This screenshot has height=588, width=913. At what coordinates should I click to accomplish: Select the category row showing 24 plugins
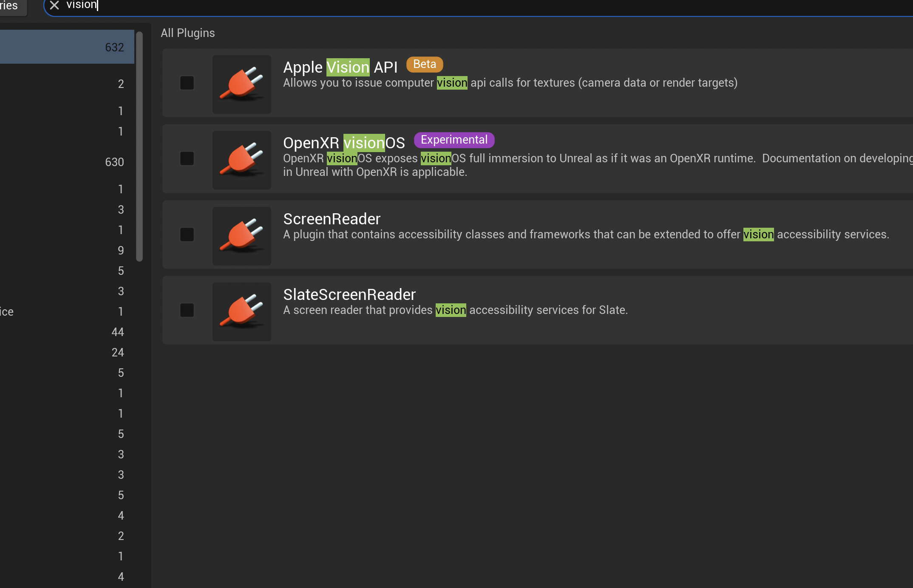click(67, 352)
